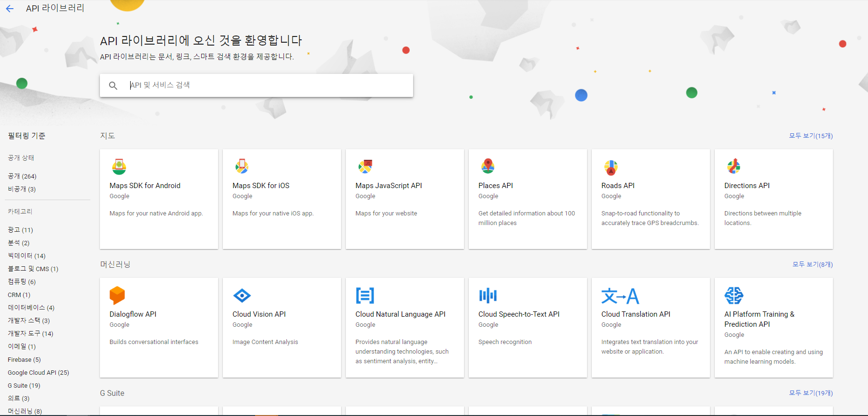Select the 의료 (3) category
This screenshot has height=416, width=868.
(18, 398)
